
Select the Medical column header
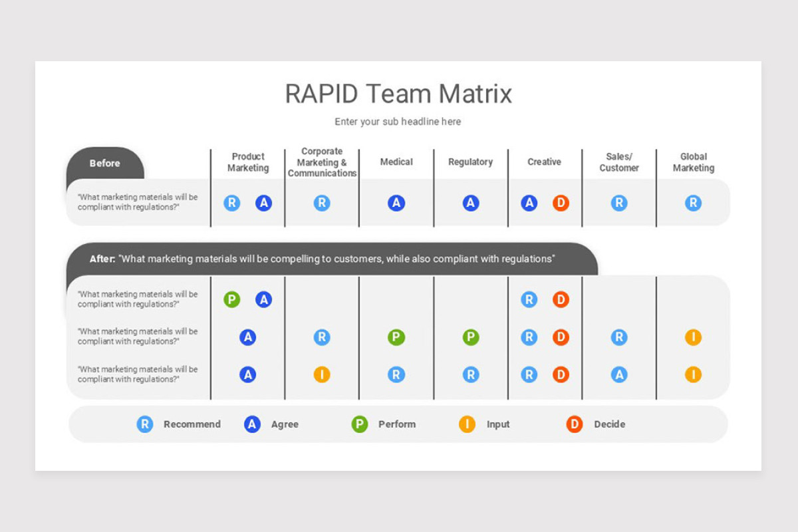396,162
